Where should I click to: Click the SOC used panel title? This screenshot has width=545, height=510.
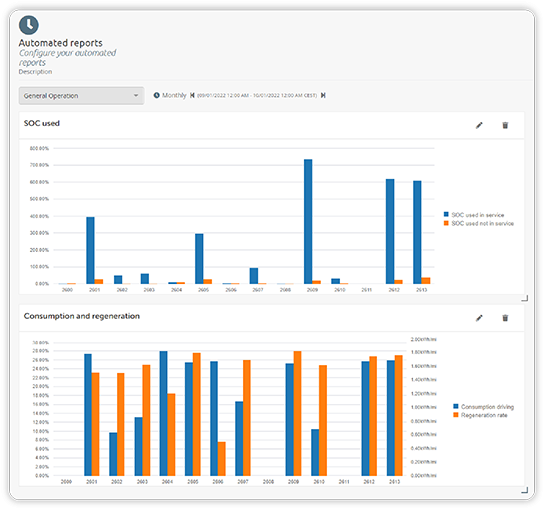click(x=42, y=123)
